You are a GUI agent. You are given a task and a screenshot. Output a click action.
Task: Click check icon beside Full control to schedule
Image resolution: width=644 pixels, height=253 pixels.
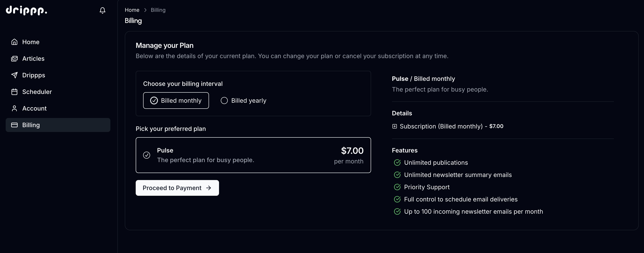pyautogui.click(x=397, y=199)
